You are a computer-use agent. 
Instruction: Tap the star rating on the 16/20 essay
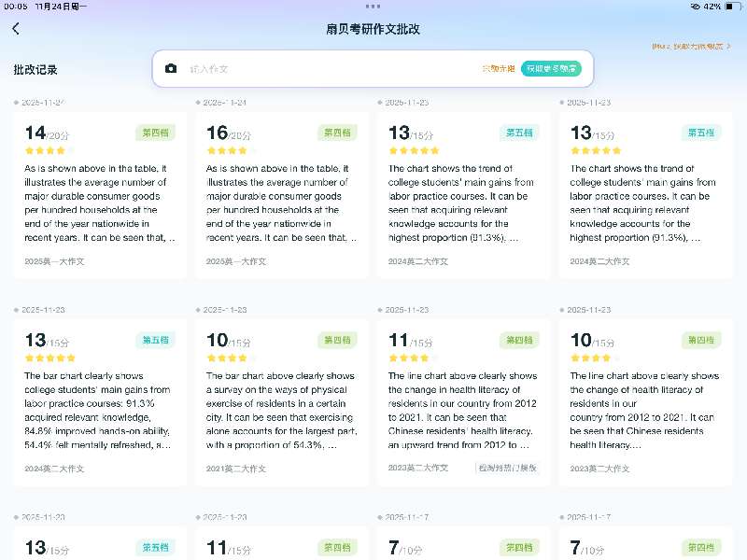pos(227,150)
